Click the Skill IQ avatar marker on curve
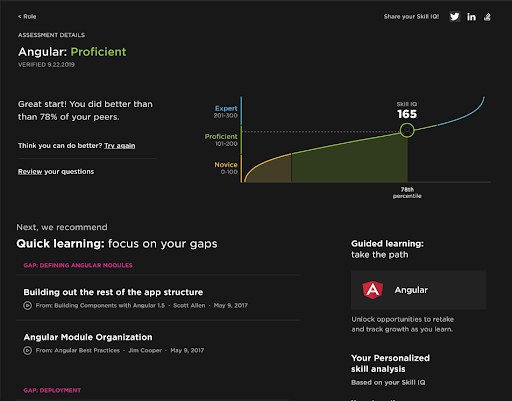 pos(407,130)
